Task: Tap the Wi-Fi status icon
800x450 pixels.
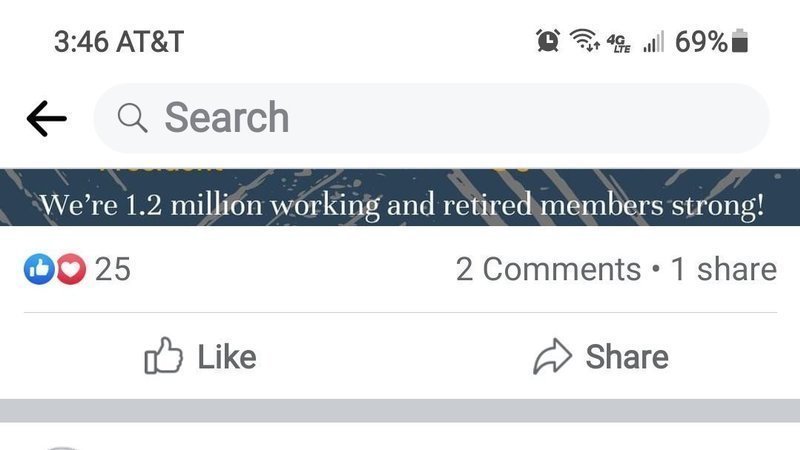Action: point(584,41)
